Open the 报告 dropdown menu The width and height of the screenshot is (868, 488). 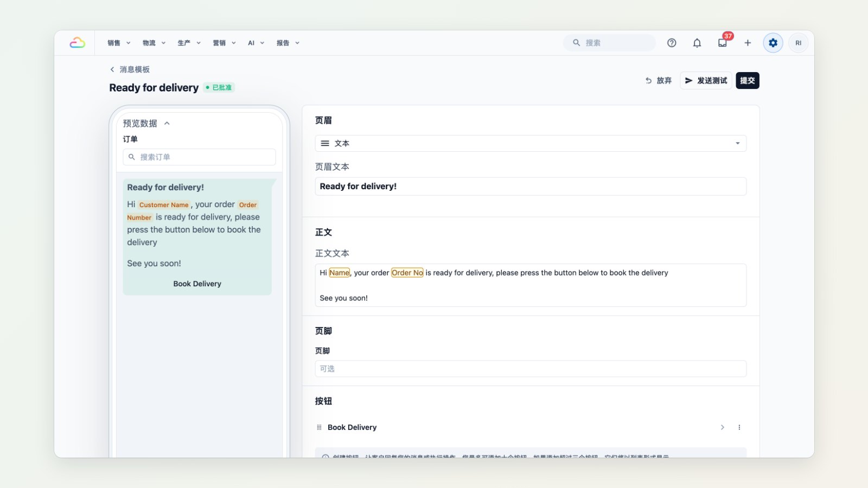click(x=288, y=43)
